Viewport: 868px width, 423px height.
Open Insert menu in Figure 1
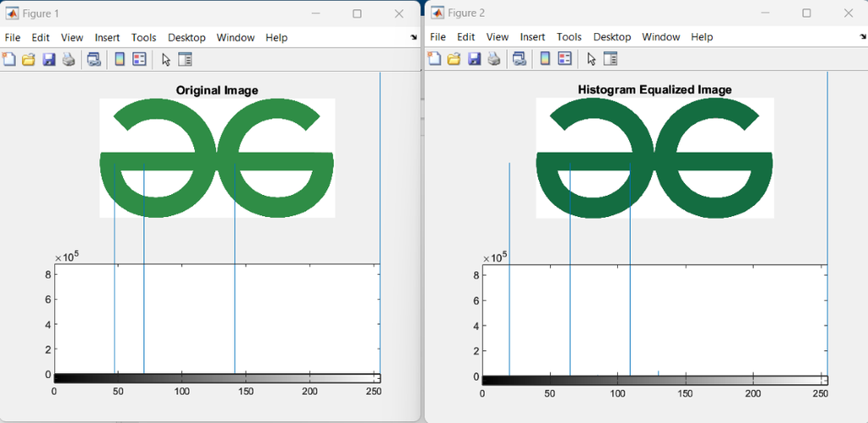(108, 37)
